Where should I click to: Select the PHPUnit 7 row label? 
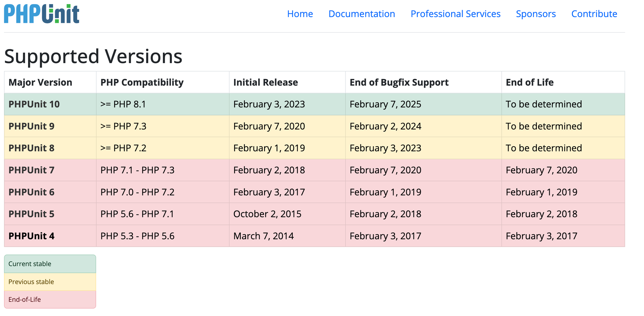[32, 170]
